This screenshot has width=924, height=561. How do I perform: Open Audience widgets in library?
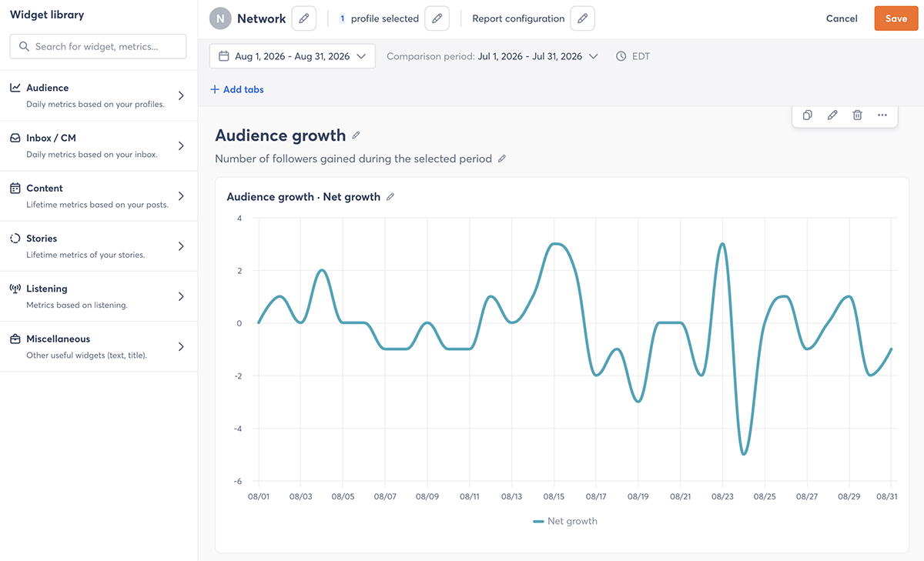coord(99,95)
